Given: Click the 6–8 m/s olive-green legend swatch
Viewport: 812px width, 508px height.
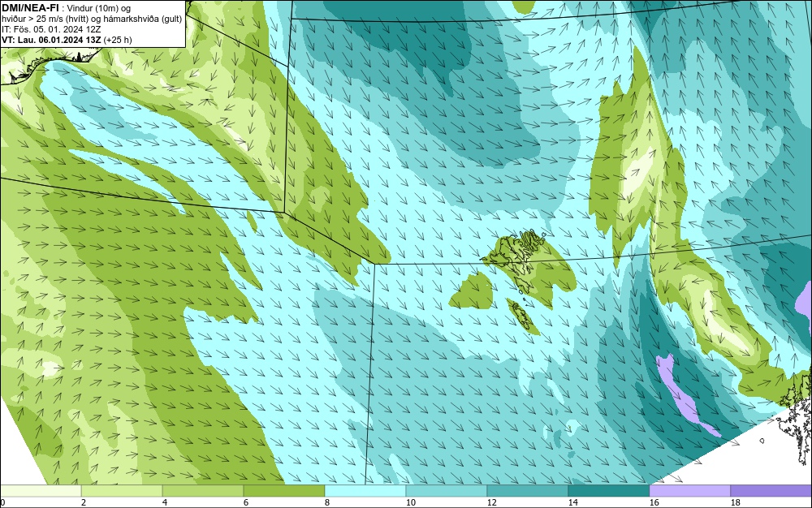Looking at the screenshot, I should click(284, 490).
